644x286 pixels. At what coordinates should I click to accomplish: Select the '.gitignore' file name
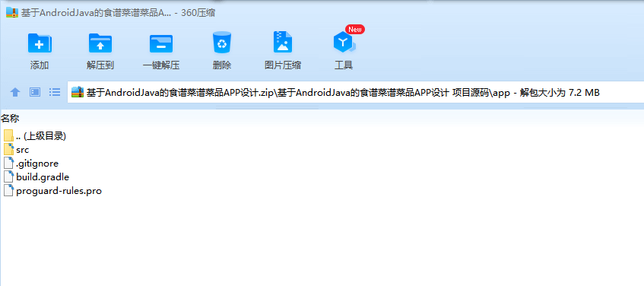tap(37, 164)
